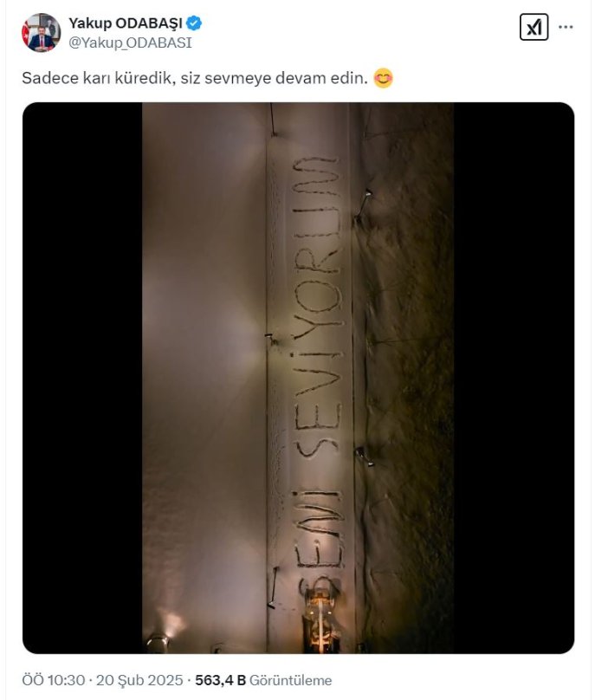The width and height of the screenshot is (608, 700).
Task: Click the blue verified badge
Action: point(194,23)
